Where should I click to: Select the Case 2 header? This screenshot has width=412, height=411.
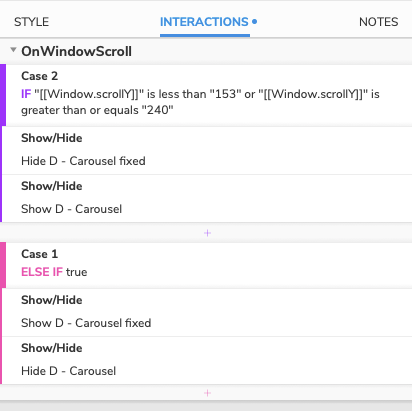pyautogui.click(x=39, y=76)
